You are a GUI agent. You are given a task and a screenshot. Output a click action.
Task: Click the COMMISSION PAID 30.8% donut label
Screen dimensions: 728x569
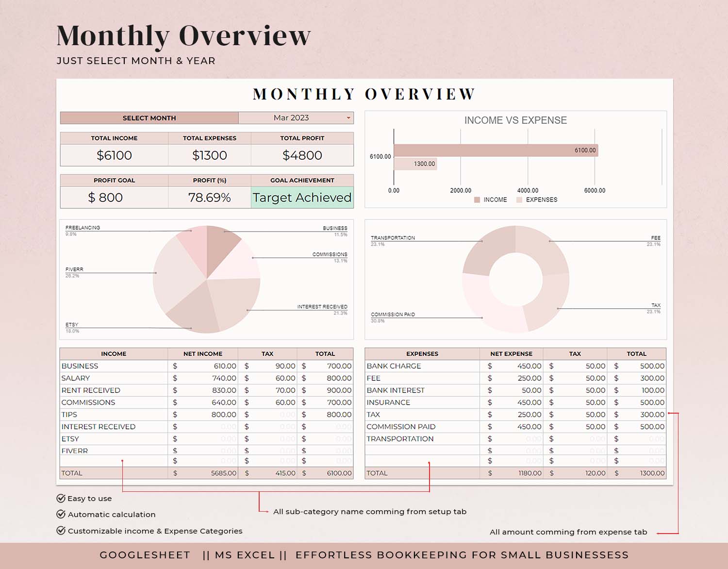click(393, 318)
